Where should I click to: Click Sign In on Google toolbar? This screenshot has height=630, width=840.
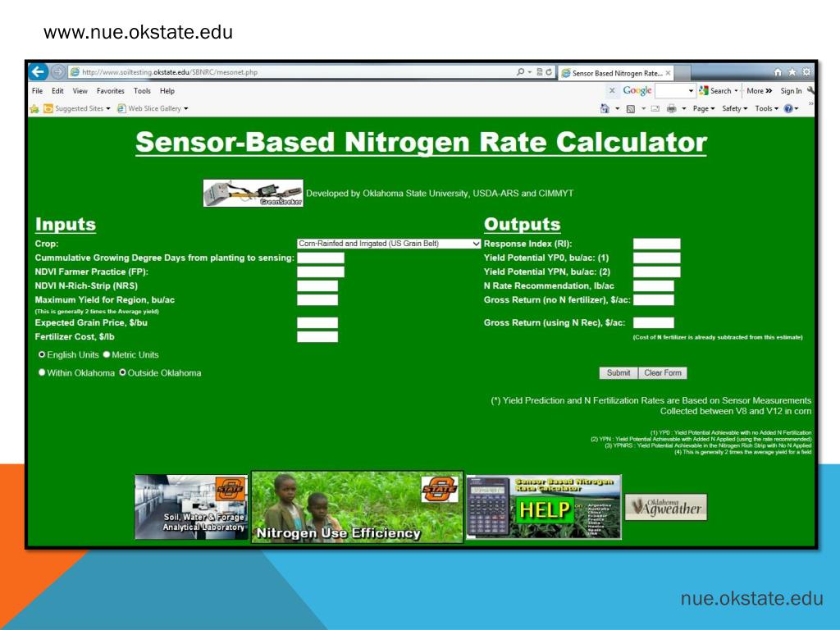791,91
